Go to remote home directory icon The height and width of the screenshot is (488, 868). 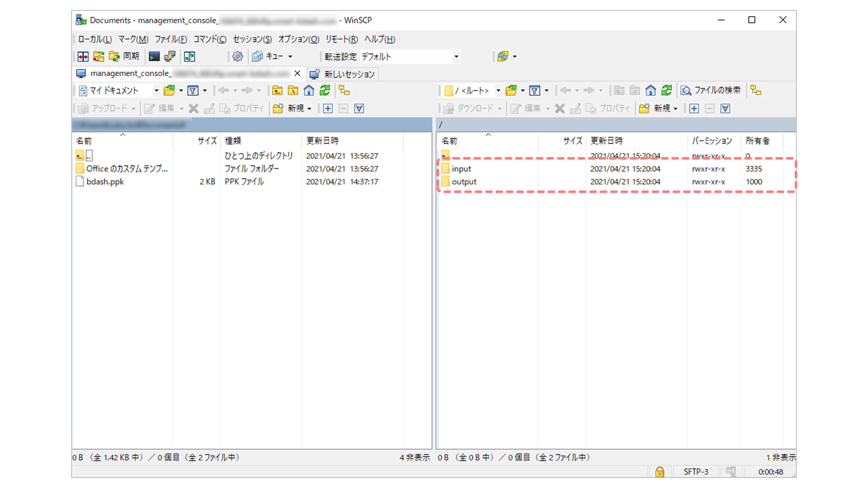click(650, 91)
